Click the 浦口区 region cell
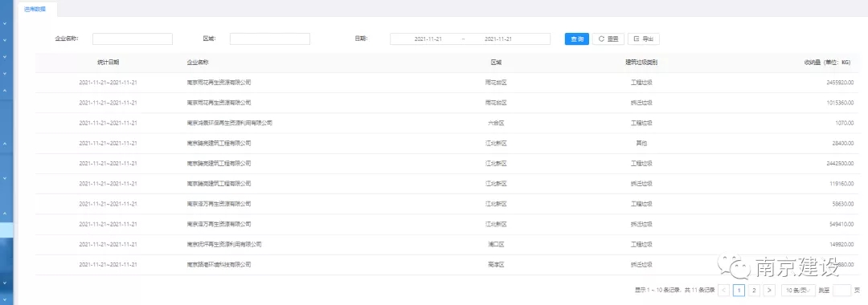 (496, 244)
